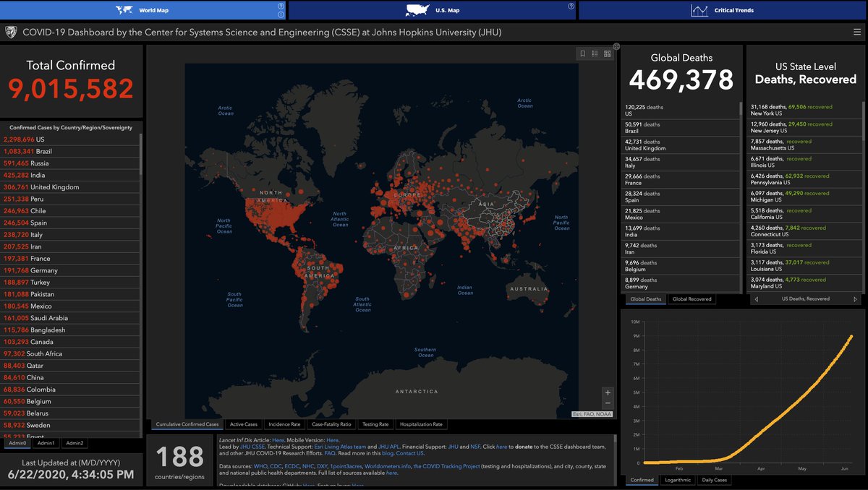868x490 pixels.
Task: Switch map to Active Cases
Action: pos(243,424)
